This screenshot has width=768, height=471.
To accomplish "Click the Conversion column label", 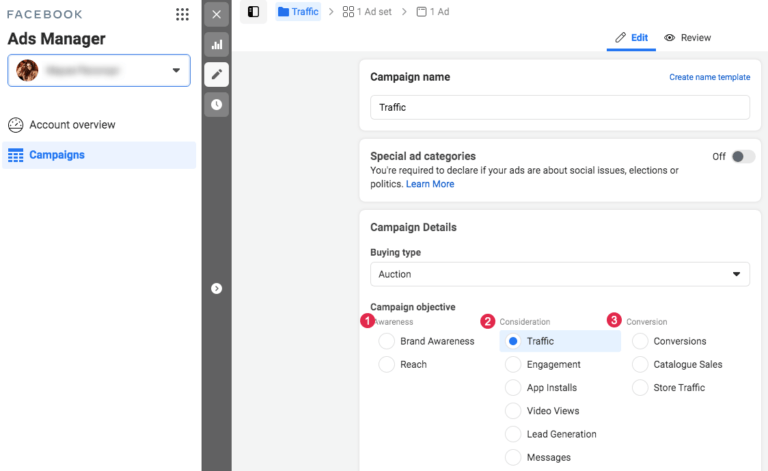I will click(x=647, y=322).
